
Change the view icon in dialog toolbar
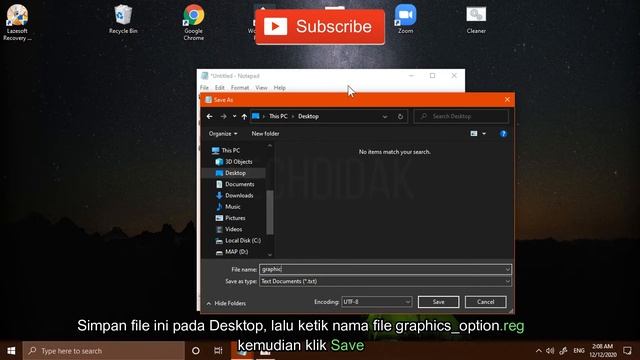pyautogui.click(x=473, y=134)
